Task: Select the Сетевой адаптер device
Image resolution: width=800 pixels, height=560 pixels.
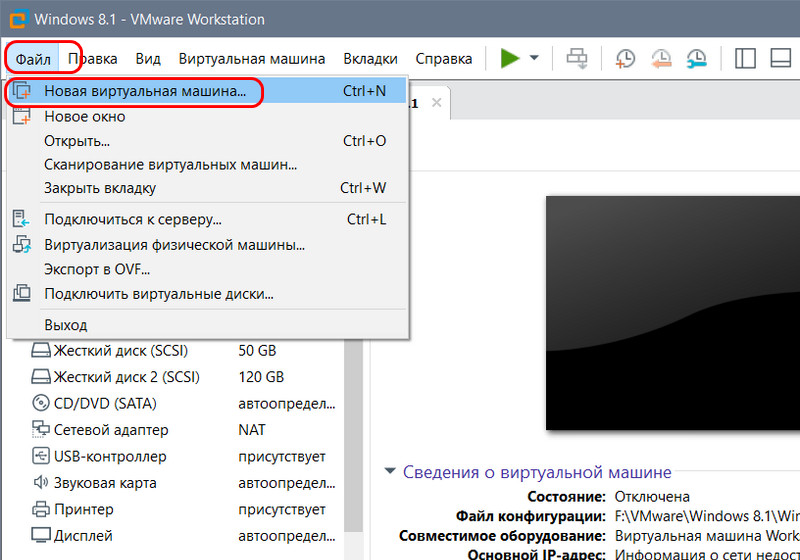Action: [x=184, y=430]
